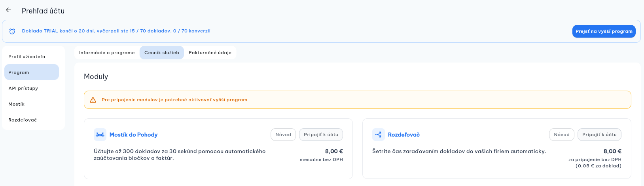
Task: Open Návod for Rozdeľovač module
Action: pos(562,135)
